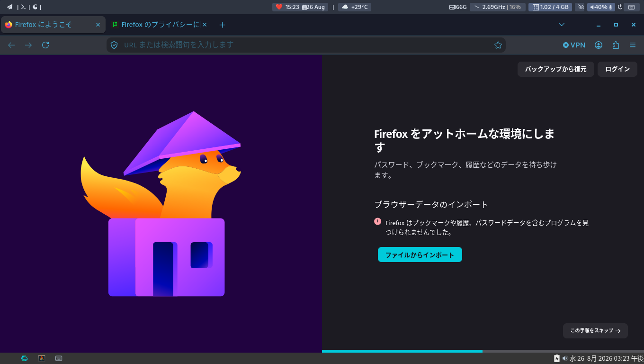Viewport: 644px width, 364px height.
Task: Click the 'ブラウザーデータのインポート' heading
Action: [431, 204]
